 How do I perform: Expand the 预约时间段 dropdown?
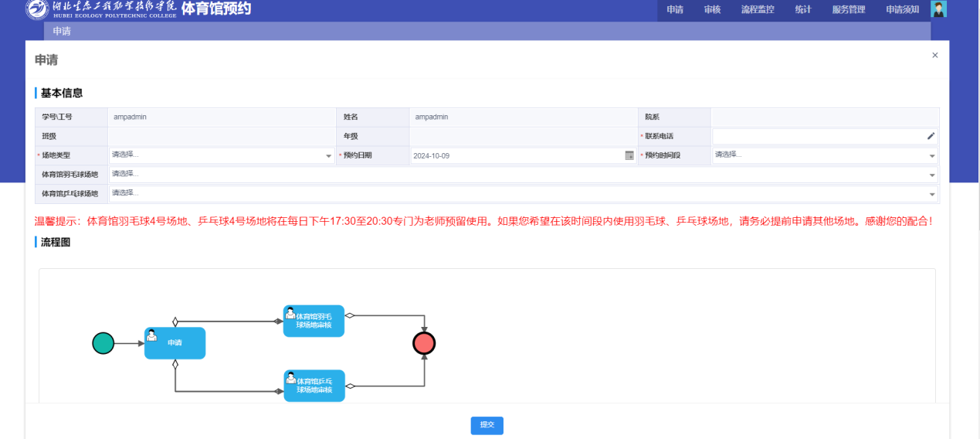point(823,155)
